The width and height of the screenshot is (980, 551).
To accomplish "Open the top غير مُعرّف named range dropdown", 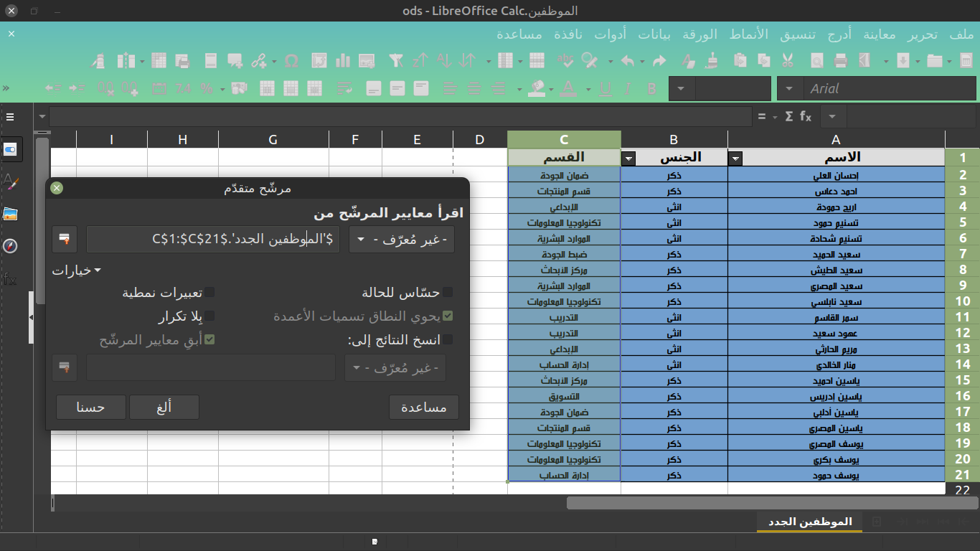I will [x=401, y=239].
